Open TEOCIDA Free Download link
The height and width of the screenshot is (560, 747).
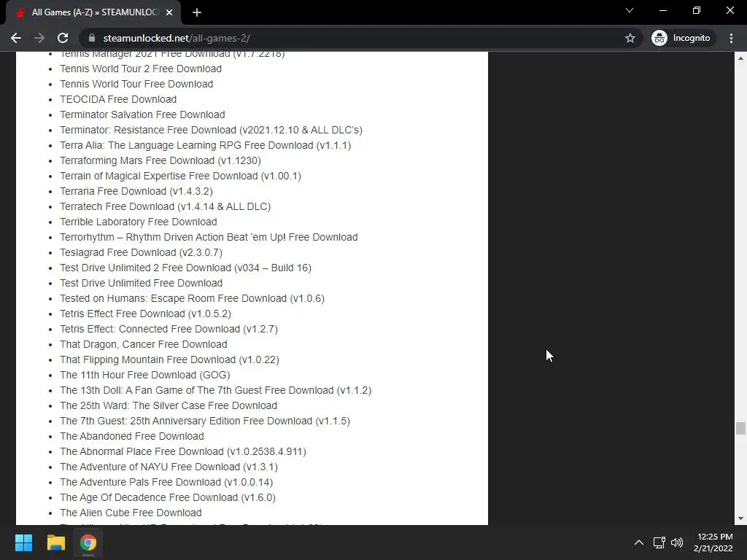point(118,99)
